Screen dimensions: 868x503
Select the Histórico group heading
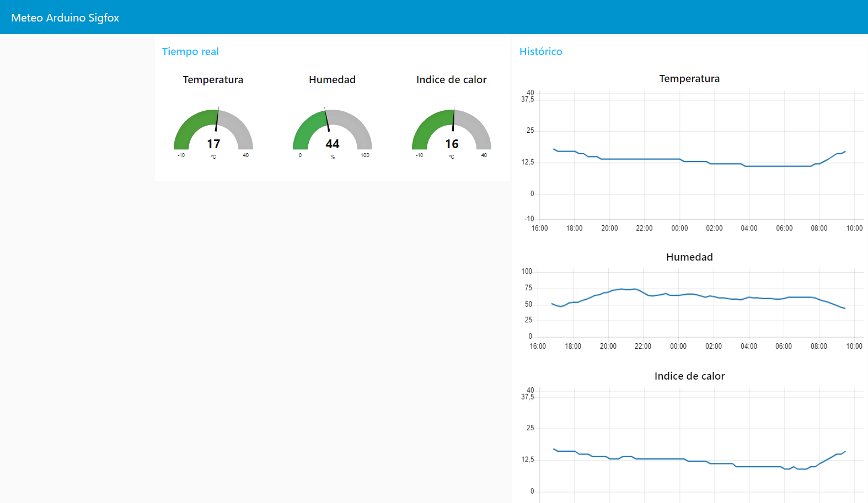tap(540, 52)
